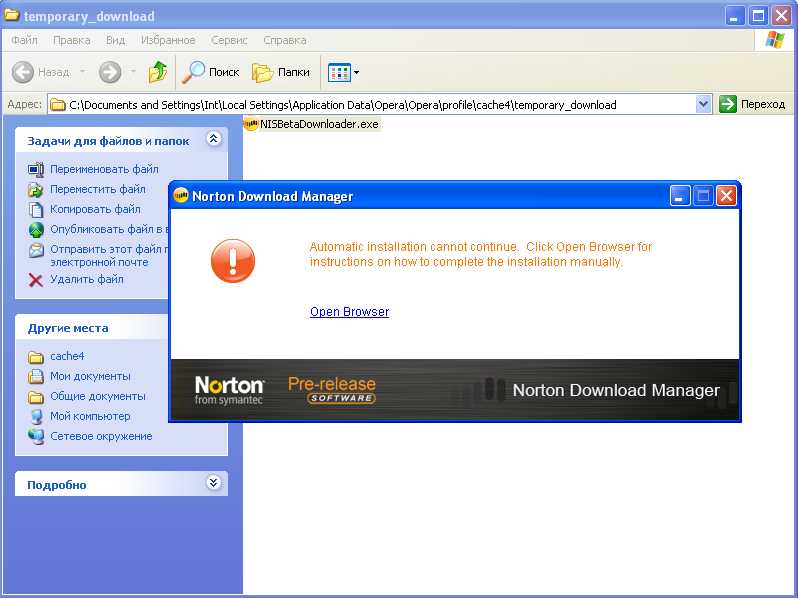Click the Сетевое окружение network icon
This screenshot has width=798, height=598.
click(x=36, y=437)
